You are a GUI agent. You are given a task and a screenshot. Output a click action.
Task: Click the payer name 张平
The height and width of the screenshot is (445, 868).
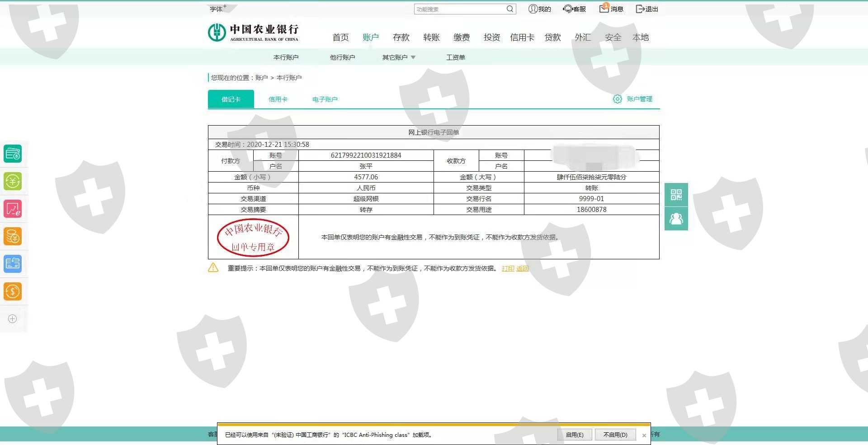click(366, 166)
